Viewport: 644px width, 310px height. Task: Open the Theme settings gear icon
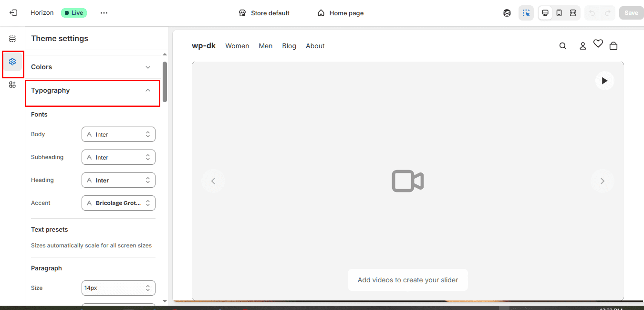point(12,62)
